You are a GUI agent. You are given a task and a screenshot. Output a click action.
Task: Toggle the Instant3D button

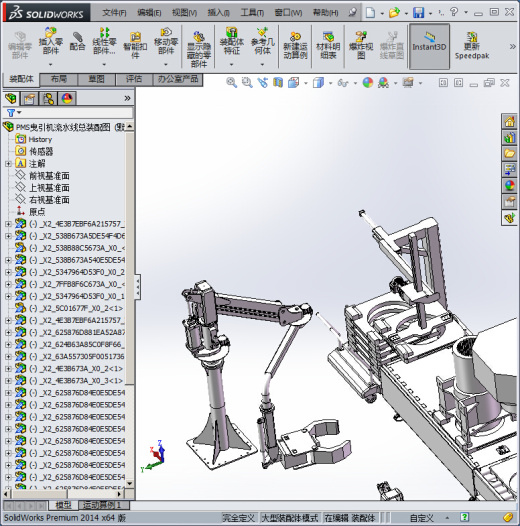[x=429, y=46]
